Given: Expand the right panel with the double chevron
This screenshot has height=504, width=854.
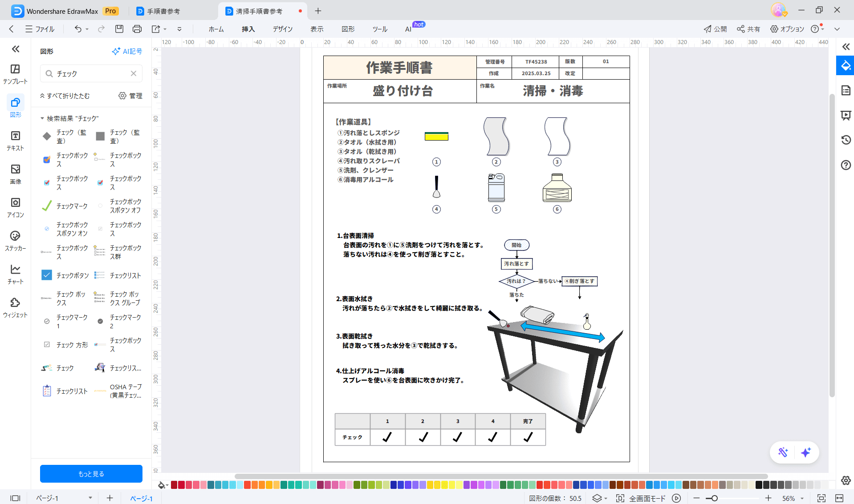Looking at the screenshot, I should coord(846,47).
